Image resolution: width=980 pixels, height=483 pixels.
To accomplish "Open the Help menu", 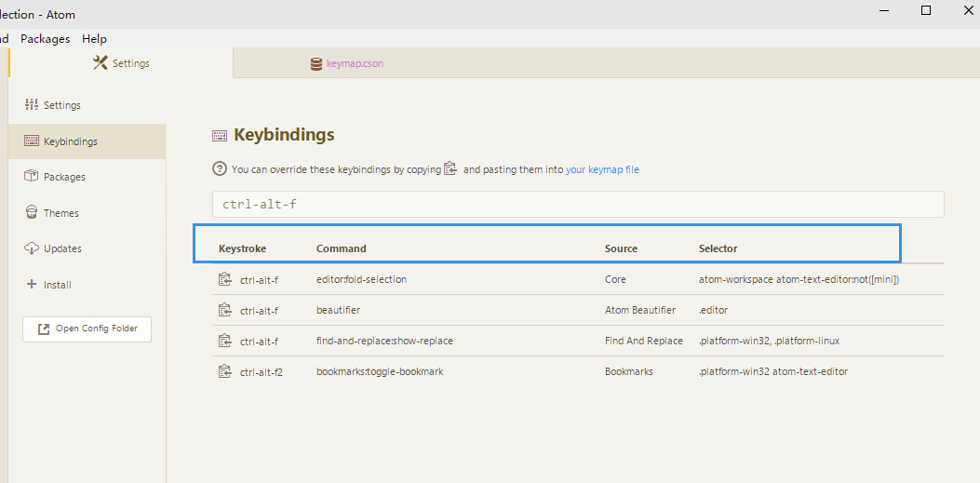I will tap(94, 38).
